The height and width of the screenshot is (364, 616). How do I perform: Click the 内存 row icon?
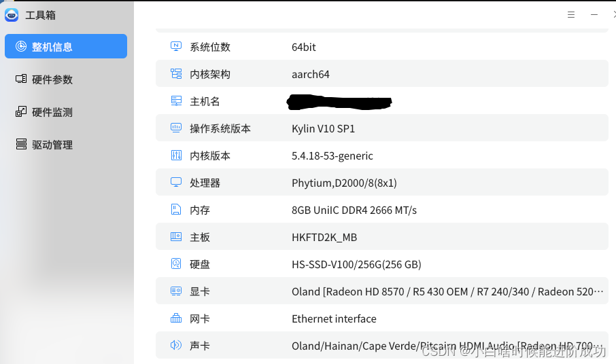(x=176, y=209)
